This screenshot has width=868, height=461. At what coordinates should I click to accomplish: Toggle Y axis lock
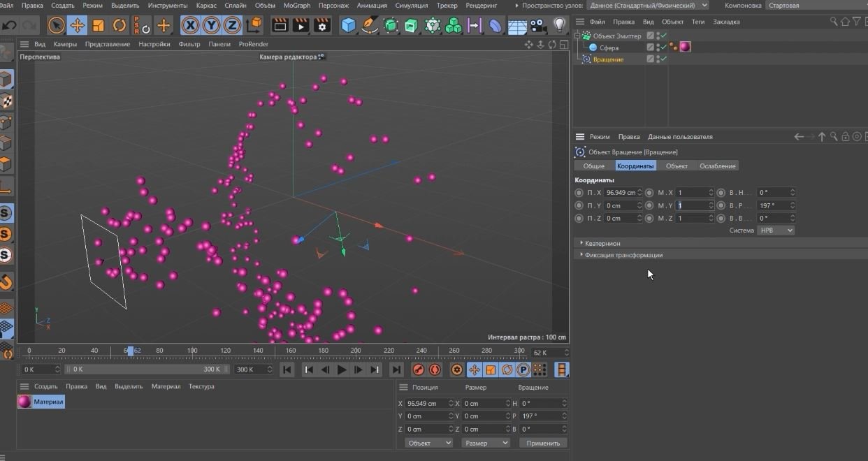tap(211, 26)
